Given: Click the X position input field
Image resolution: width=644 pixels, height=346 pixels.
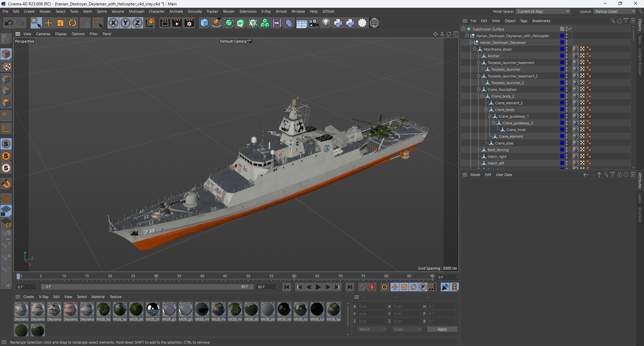Looking at the screenshot, I should (x=372, y=306).
